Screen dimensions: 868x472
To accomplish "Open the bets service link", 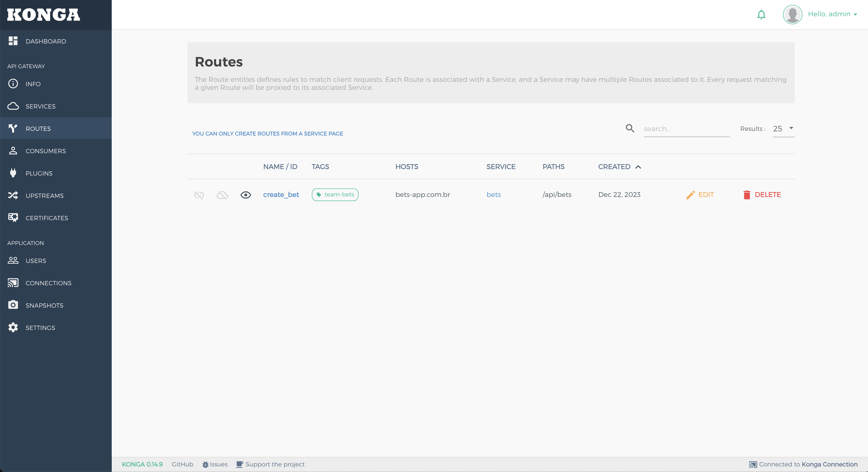I will pyautogui.click(x=493, y=195).
